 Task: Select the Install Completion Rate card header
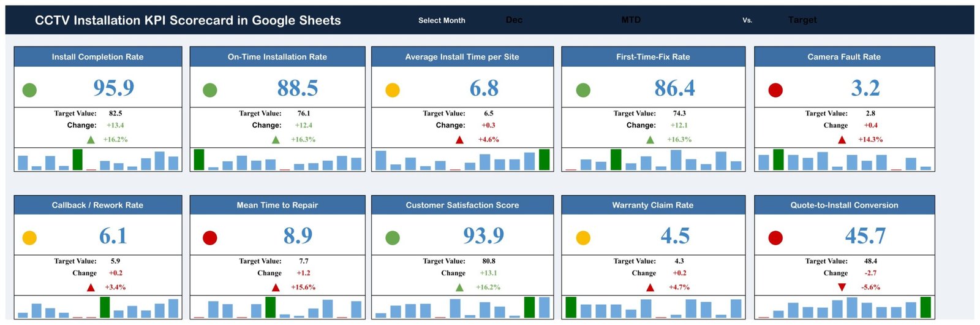[98, 57]
